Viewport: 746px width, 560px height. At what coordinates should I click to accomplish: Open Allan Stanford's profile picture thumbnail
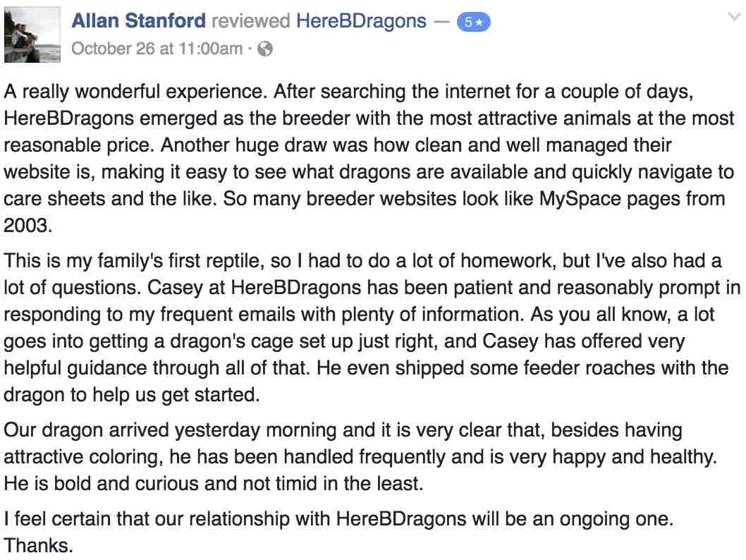(32, 35)
